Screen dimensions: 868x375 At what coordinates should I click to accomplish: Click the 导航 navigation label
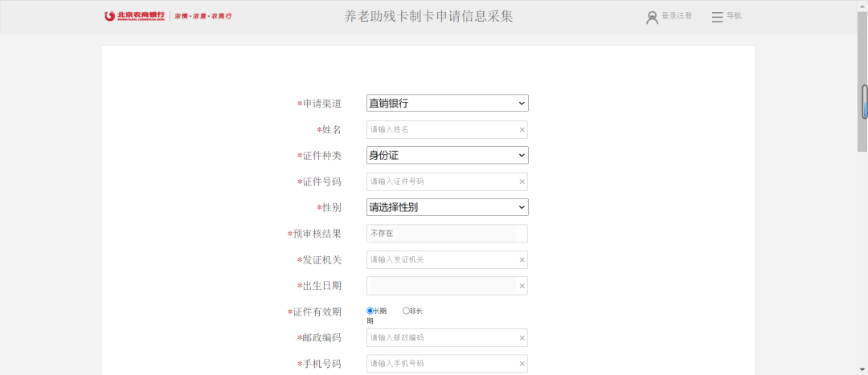735,16
